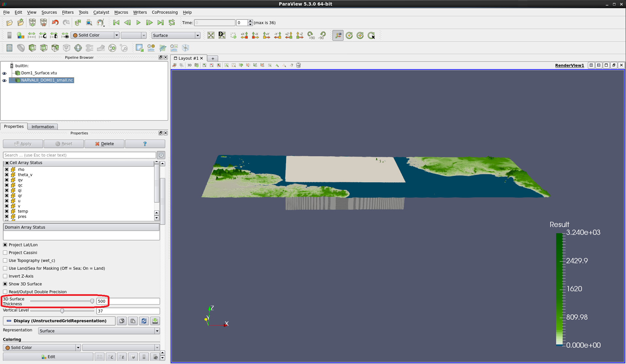This screenshot has width=626, height=364.
Task: Open the Filters menu
Action: pos(68,12)
